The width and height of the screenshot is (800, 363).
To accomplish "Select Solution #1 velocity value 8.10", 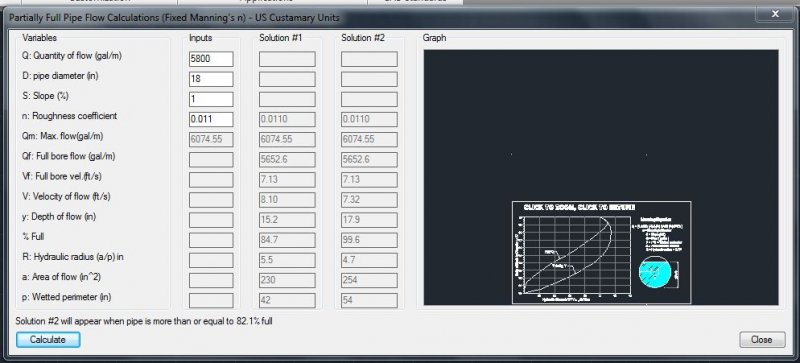I will point(287,200).
